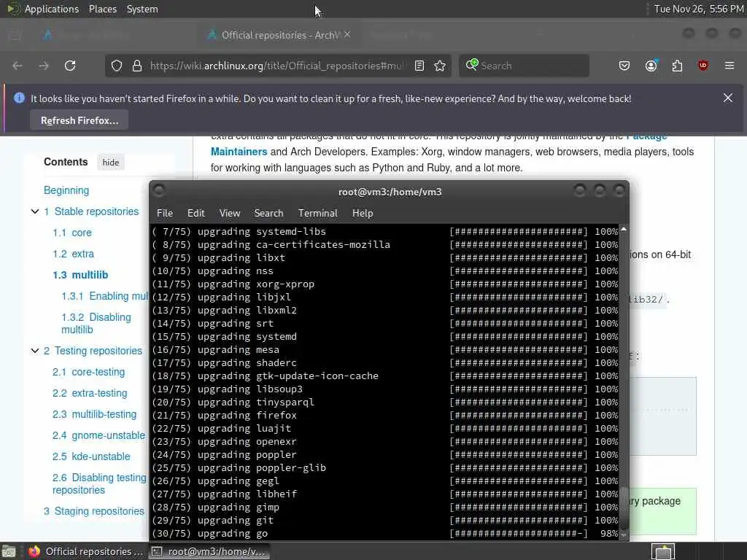
Task: View site security padlock info
Action: 137,66
